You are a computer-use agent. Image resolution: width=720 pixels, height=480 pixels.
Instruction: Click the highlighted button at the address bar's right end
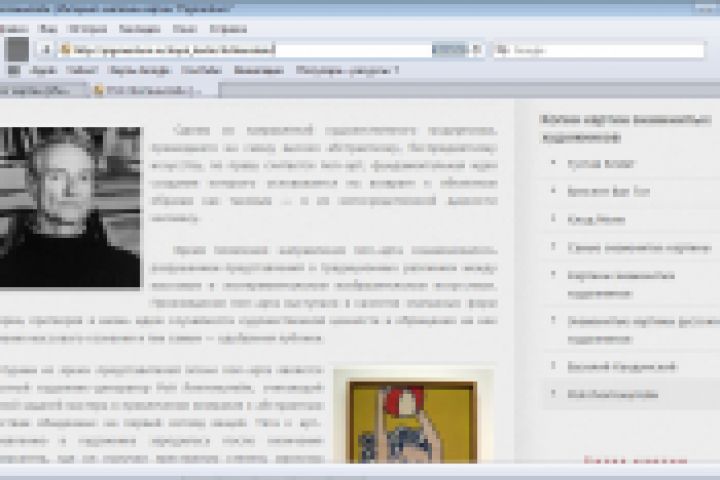click(x=450, y=50)
